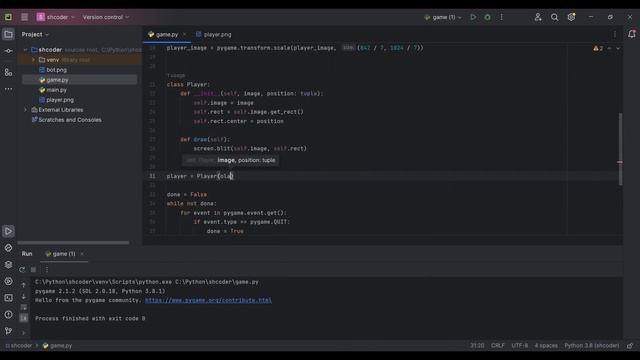
Task: Click the warnings indicator in editor
Action: coord(598,48)
